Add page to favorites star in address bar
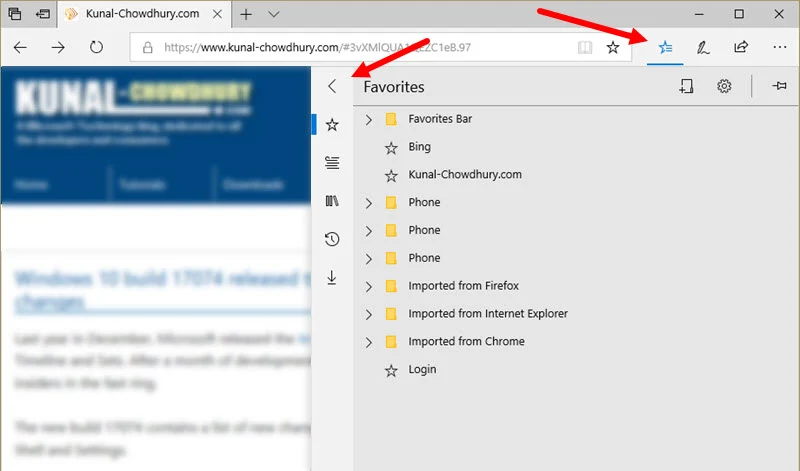The height and width of the screenshot is (471, 800). pos(613,47)
